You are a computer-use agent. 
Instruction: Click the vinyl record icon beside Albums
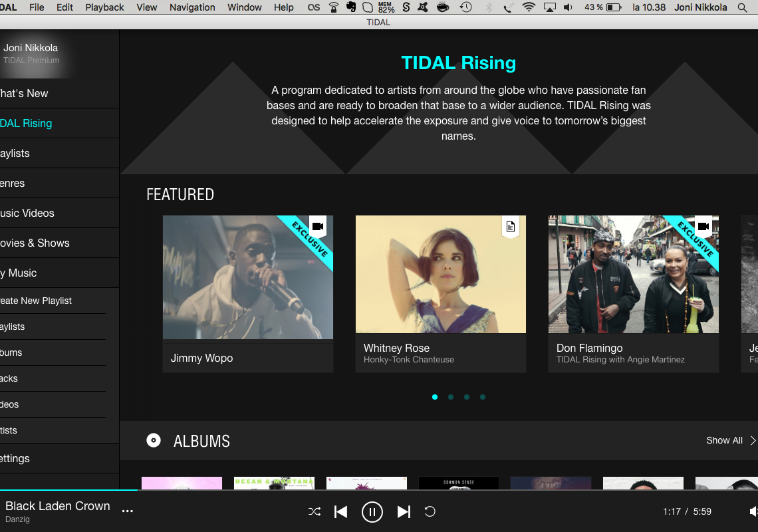154,440
